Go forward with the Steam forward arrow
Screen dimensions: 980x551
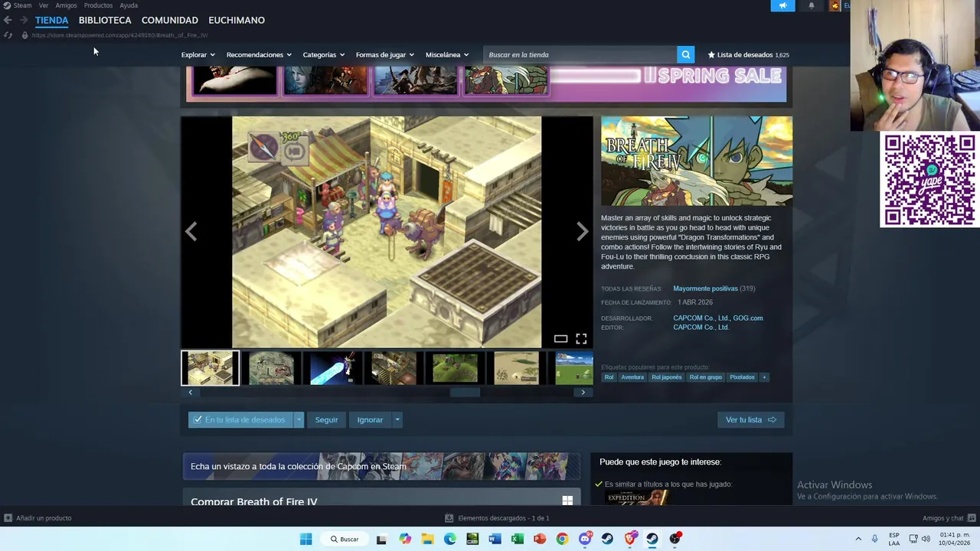(24, 20)
